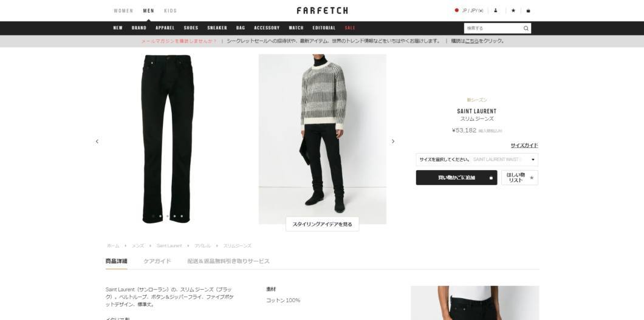
Task: Show next product image with right arrow
Action: (x=393, y=141)
